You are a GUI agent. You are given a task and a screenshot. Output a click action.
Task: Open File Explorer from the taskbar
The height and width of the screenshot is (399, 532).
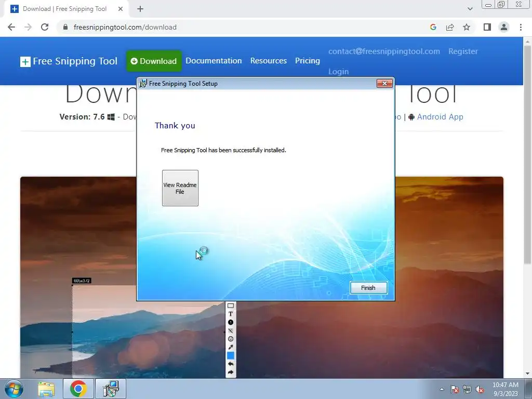[46, 389]
